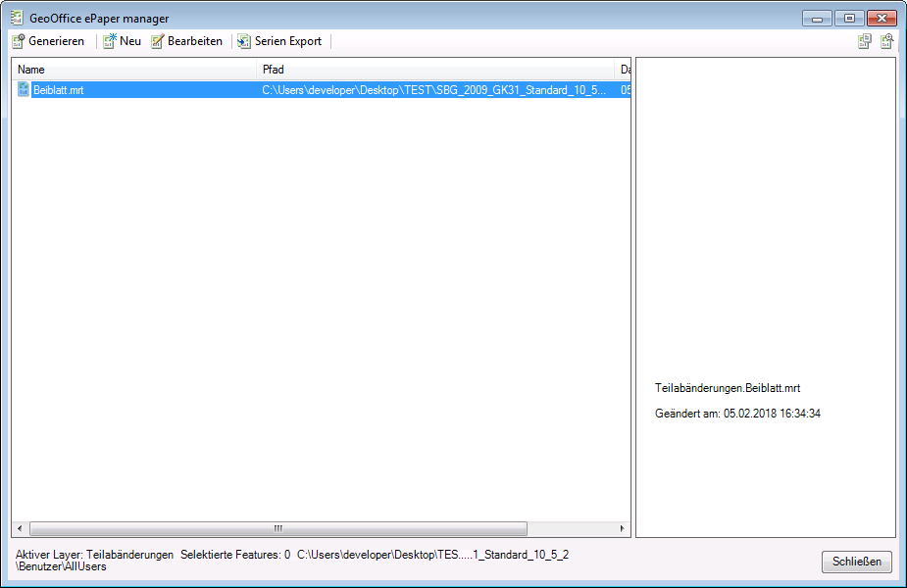Click the Serien Export globe icon
This screenshot has height=588, width=907.
coord(243,41)
